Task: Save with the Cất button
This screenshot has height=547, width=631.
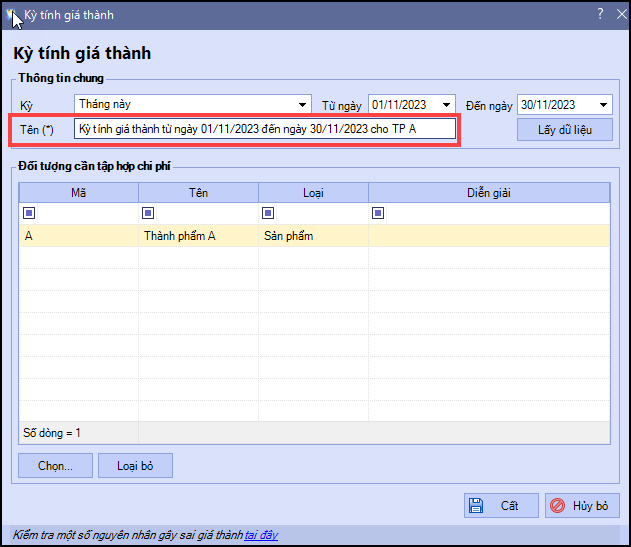Action: coord(501,505)
